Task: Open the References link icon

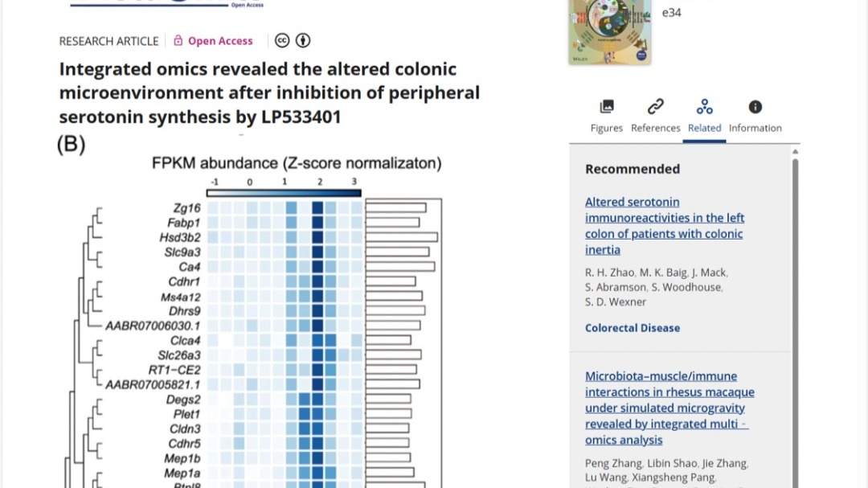Action: (x=656, y=107)
